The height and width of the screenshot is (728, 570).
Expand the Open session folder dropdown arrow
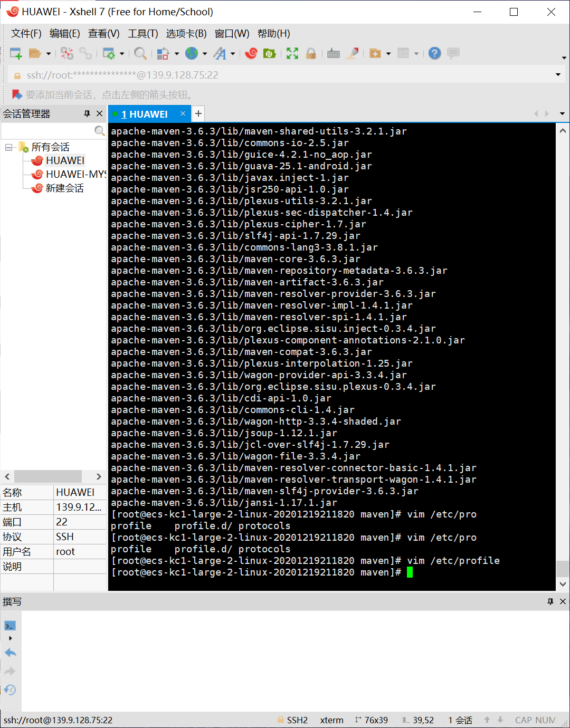pyautogui.click(x=49, y=54)
